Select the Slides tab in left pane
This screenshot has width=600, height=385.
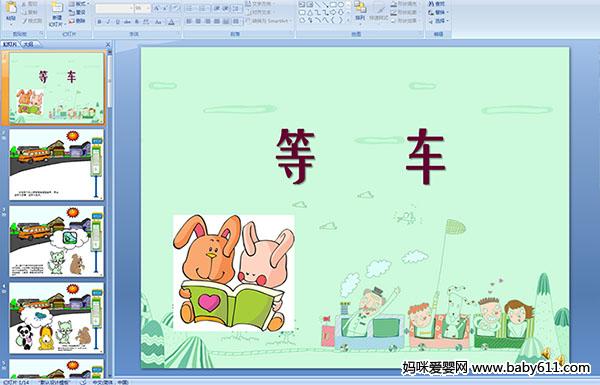[10, 44]
